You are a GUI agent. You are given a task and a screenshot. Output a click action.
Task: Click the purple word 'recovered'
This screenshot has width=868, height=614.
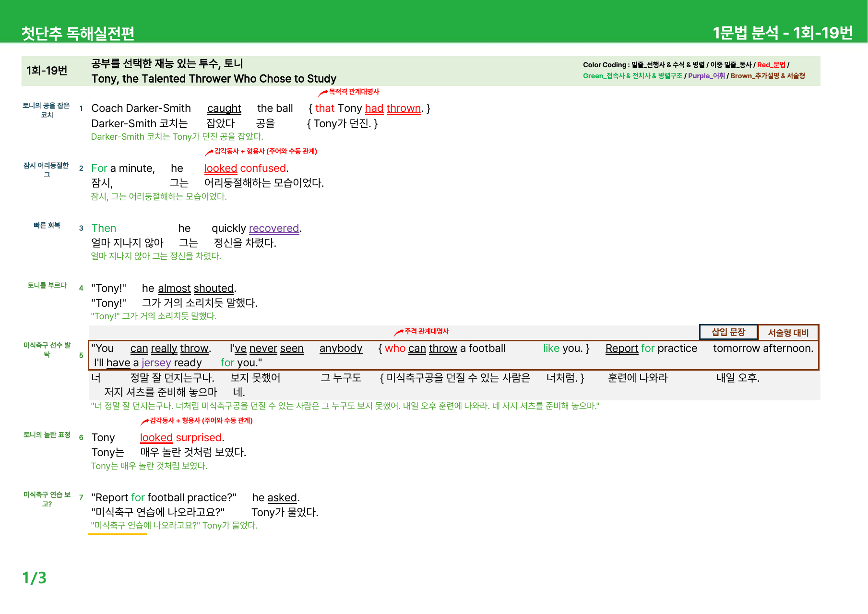(274, 229)
